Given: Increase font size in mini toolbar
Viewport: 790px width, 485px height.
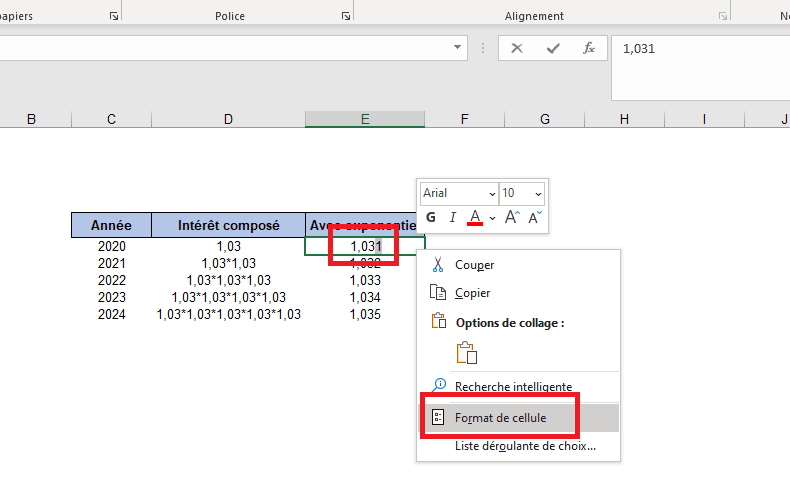Looking at the screenshot, I should pos(512,218).
